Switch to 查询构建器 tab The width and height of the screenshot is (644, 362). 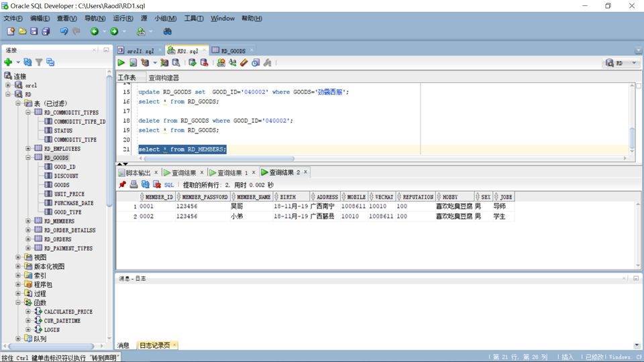(x=164, y=78)
